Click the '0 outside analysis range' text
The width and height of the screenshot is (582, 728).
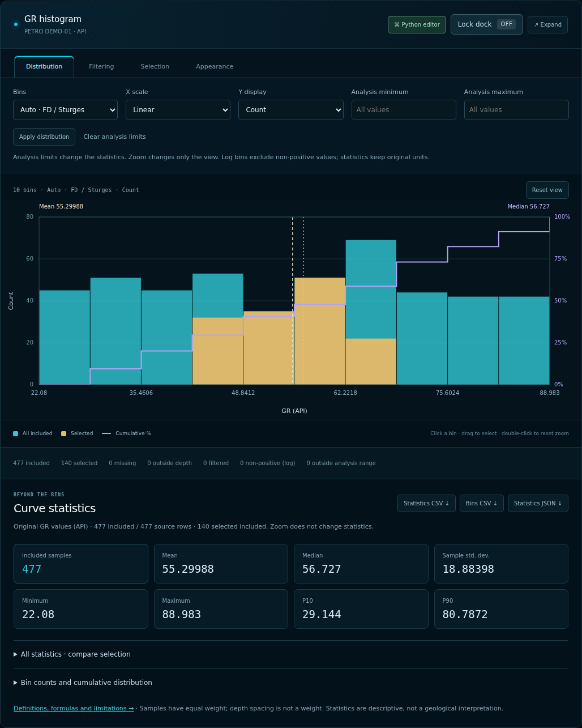pos(341,463)
